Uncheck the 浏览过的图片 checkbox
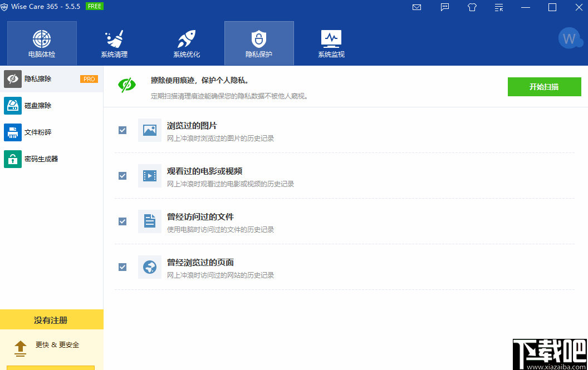 pyautogui.click(x=122, y=130)
